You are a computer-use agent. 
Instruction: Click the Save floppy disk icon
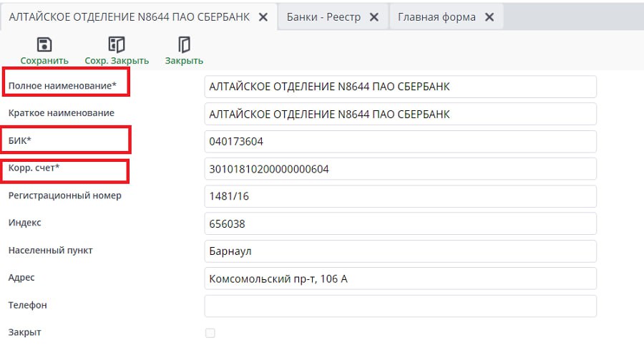44,45
